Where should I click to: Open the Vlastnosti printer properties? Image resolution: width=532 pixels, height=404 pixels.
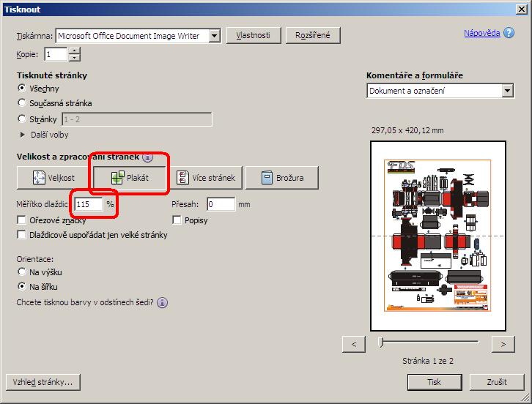coord(254,36)
